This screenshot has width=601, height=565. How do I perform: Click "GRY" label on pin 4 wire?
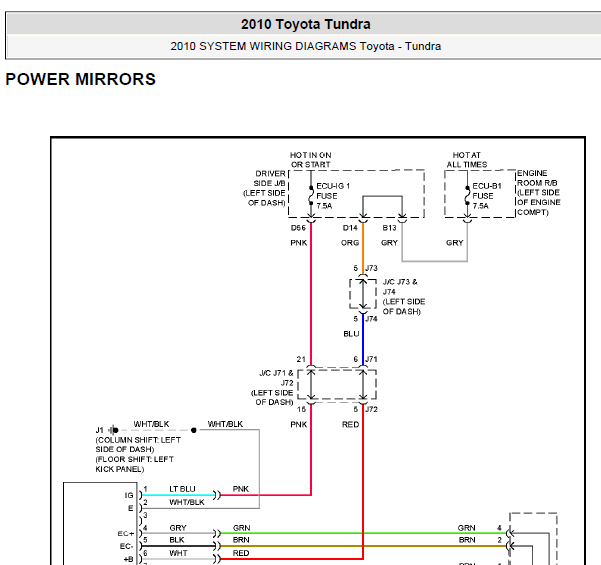[x=178, y=528]
